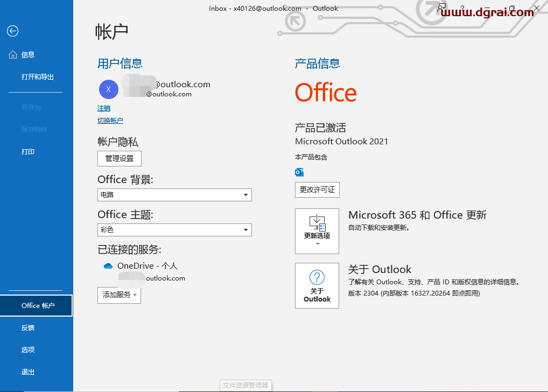Click the Outlook product icon under 本产品包含
Viewport: 548px width, 392px height.
click(x=299, y=172)
